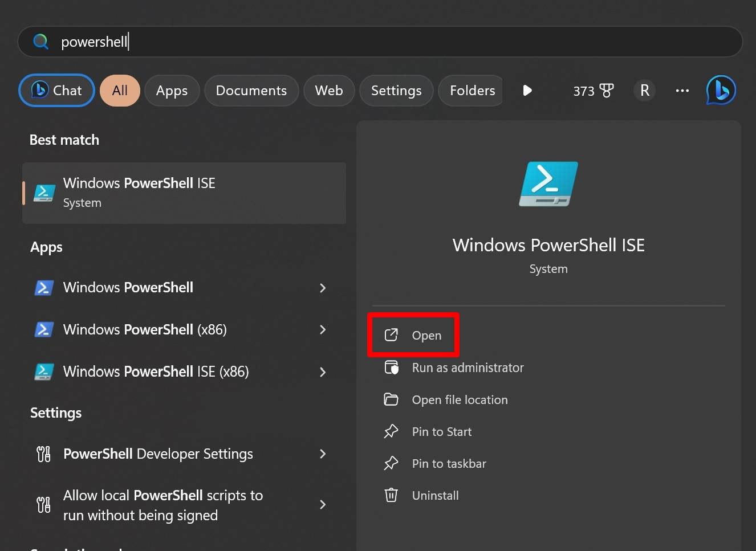Viewport: 756px width, 551px height.
Task: Click the Open file location folder icon
Action: tap(391, 399)
